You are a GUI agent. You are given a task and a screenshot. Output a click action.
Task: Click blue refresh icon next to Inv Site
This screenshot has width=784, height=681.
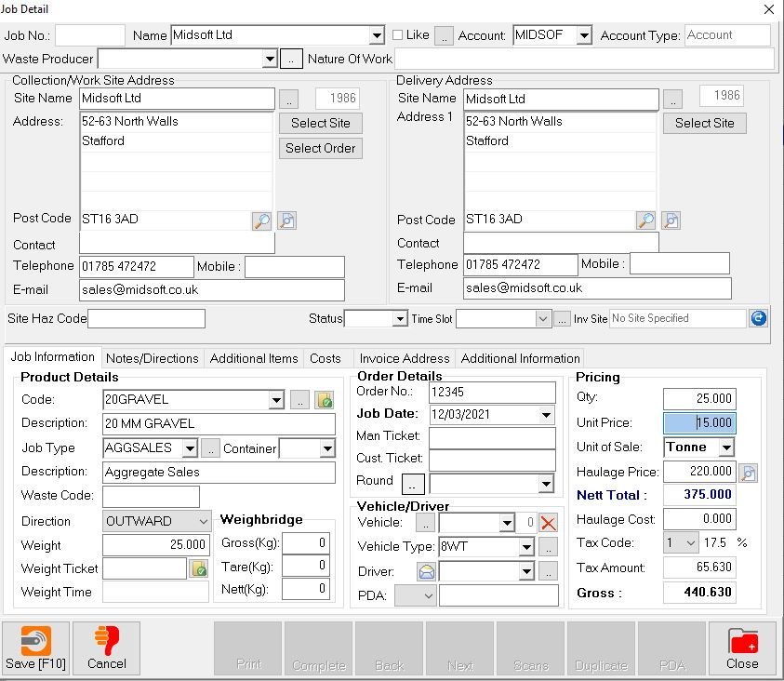tap(759, 318)
